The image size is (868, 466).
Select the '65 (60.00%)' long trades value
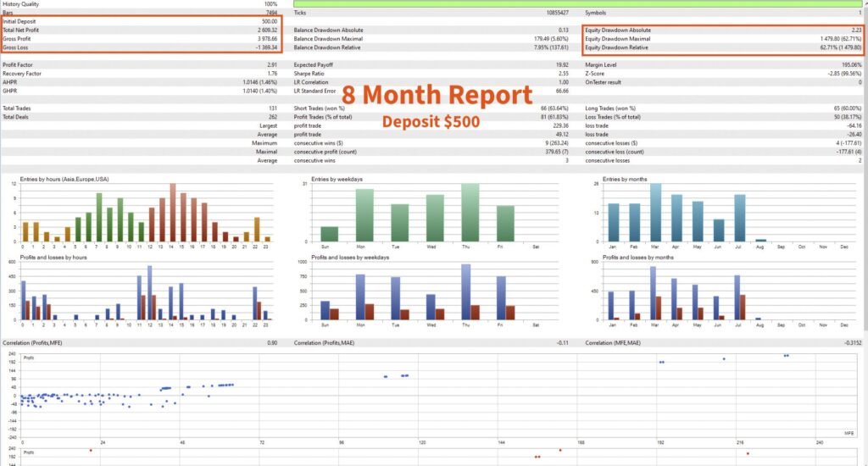tap(848, 108)
